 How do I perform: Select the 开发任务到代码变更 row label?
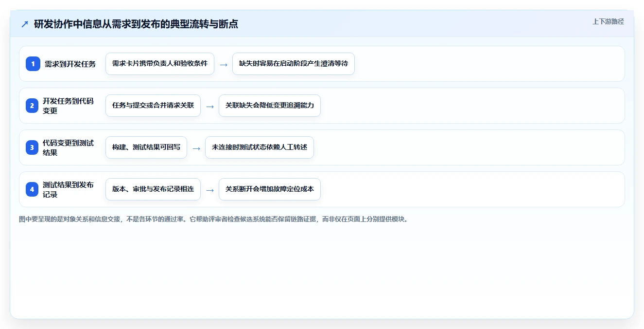click(69, 106)
